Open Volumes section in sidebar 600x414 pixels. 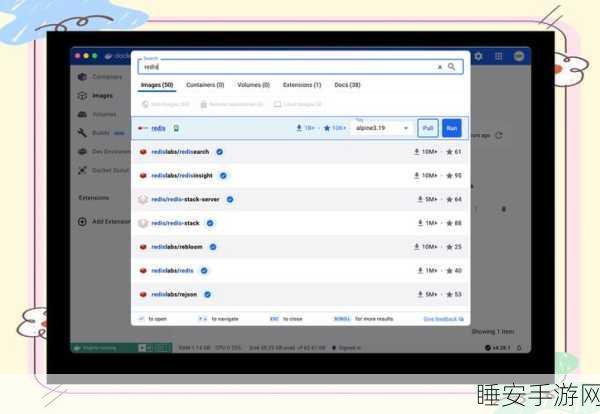(x=97, y=114)
